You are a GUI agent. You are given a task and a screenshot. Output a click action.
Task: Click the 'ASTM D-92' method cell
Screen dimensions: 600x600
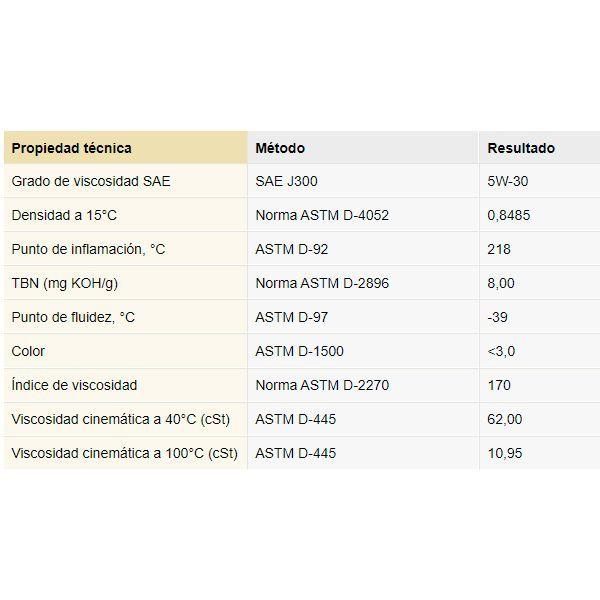coord(363,249)
